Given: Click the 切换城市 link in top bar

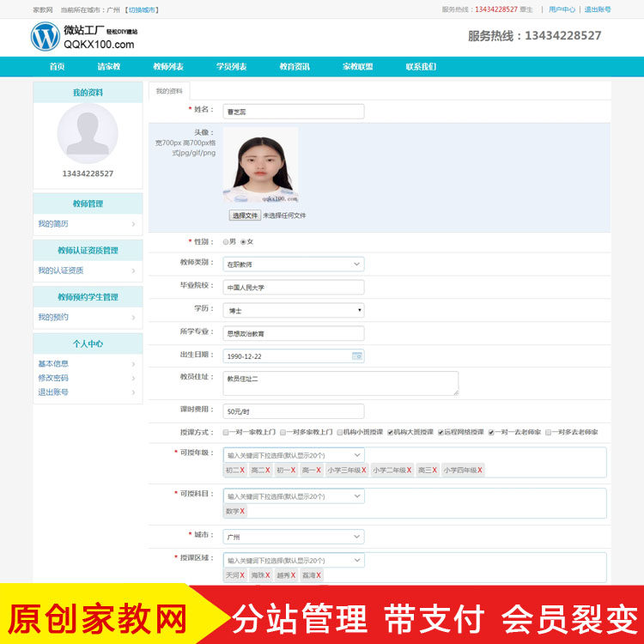Looking at the screenshot, I should point(142,9).
